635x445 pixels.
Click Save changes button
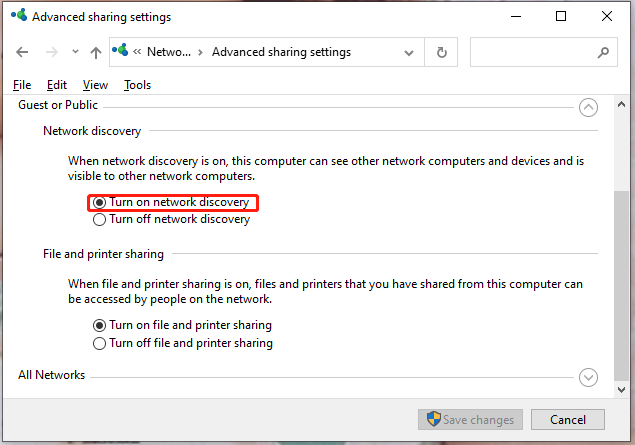(x=470, y=419)
